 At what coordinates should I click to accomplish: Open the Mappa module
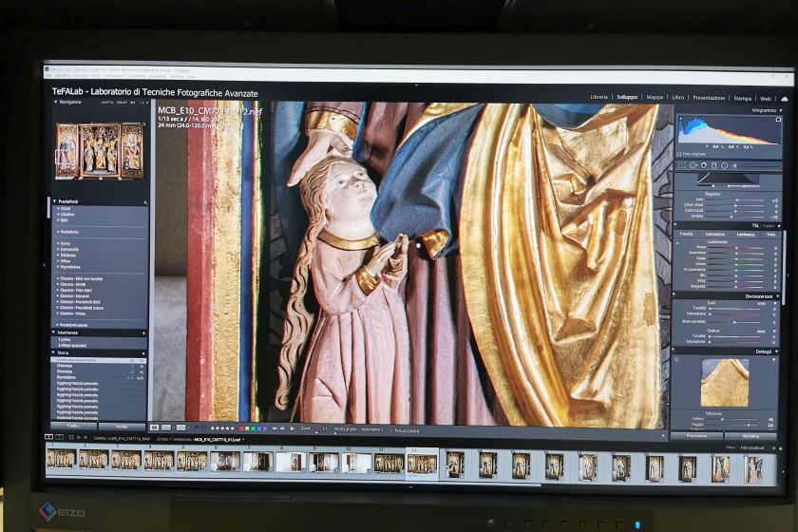655,97
